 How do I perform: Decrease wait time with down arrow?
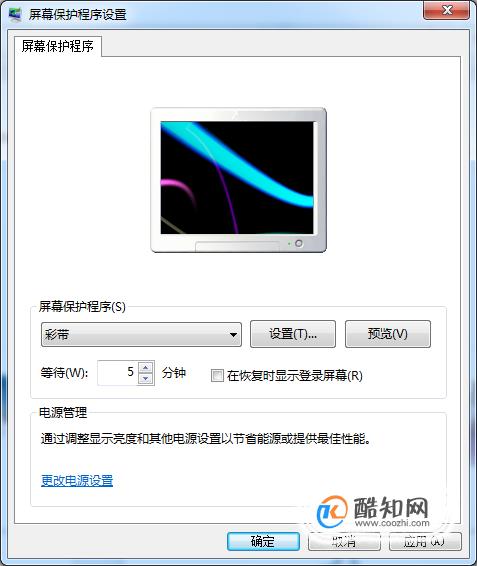pos(146,378)
